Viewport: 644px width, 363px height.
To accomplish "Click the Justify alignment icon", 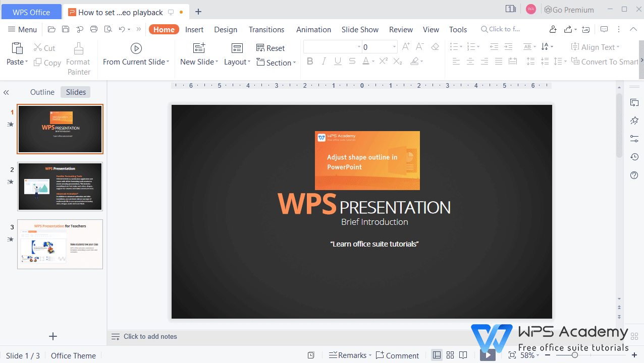I will pyautogui.click(x=499, y=62).
